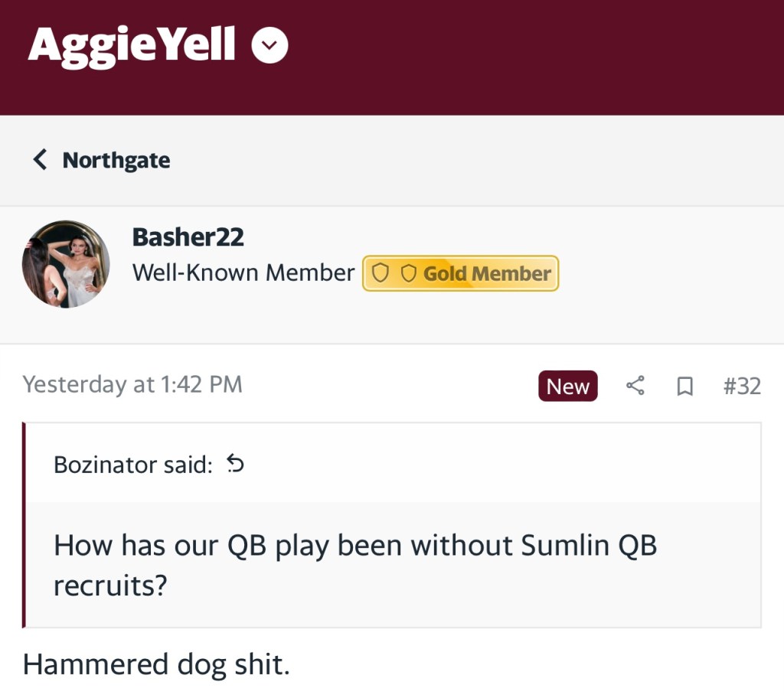Click the right shield icon in Gold badge
Screen dimensions: 784x695
[408, 273]
